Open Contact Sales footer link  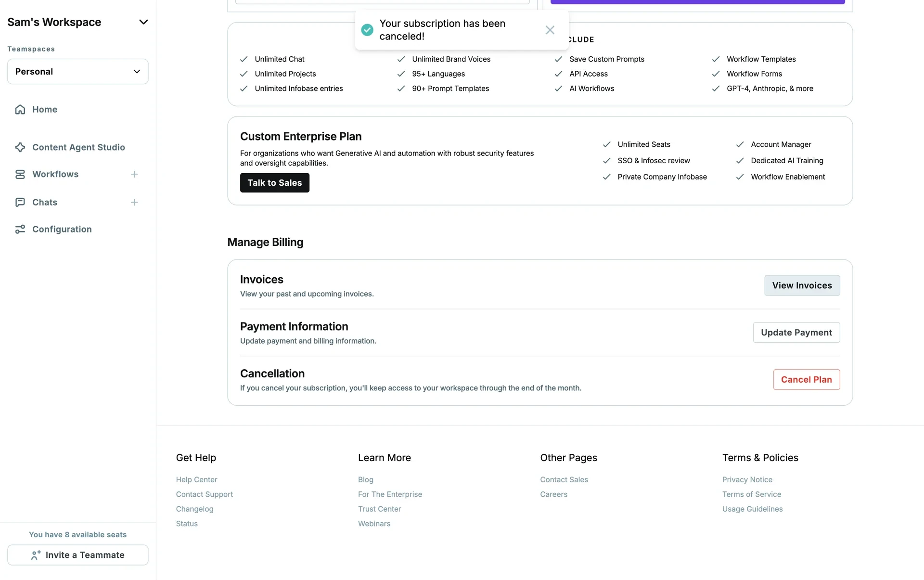click(564, 480)
